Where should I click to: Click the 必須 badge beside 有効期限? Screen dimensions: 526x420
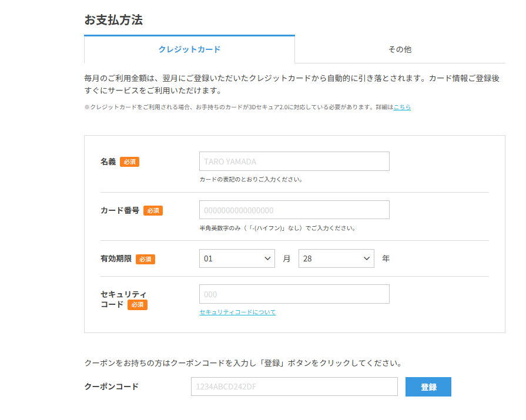coord(145,259)
